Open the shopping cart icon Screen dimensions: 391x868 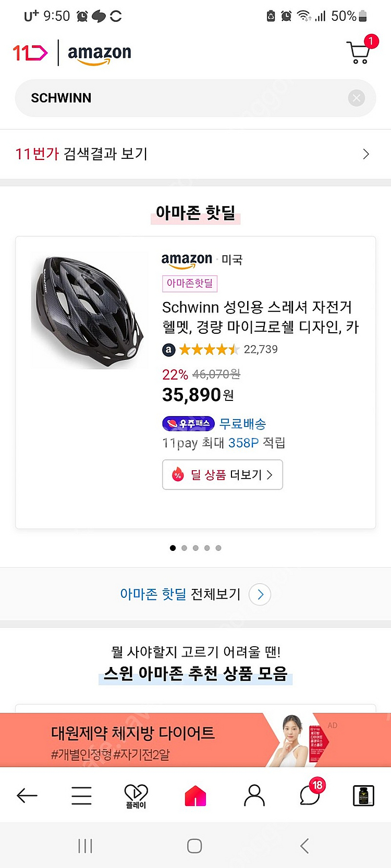pos(359,53)
